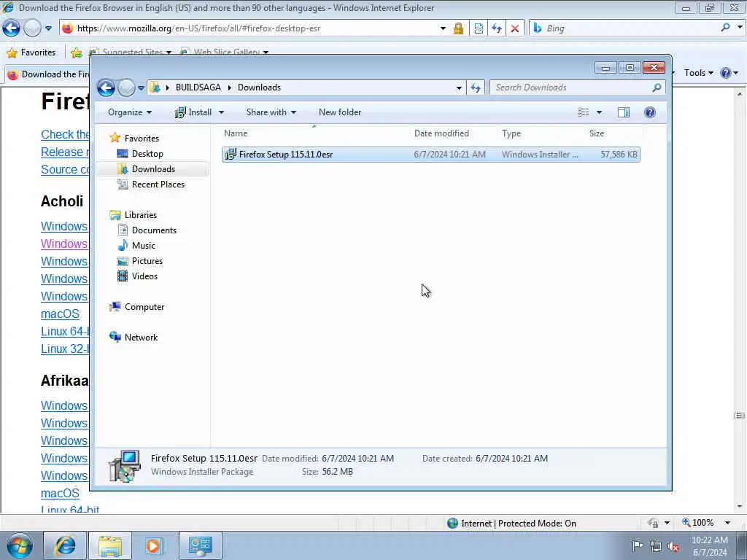This screenshot has width=747, height=560.
Task: Click taskbar clock showing 10:22 AM
Action: [709, 546]
